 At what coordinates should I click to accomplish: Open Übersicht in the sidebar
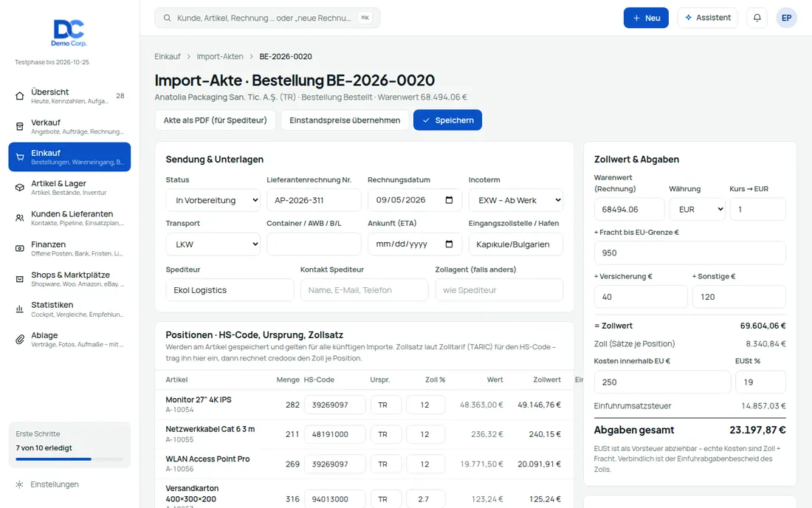point(69,96)
